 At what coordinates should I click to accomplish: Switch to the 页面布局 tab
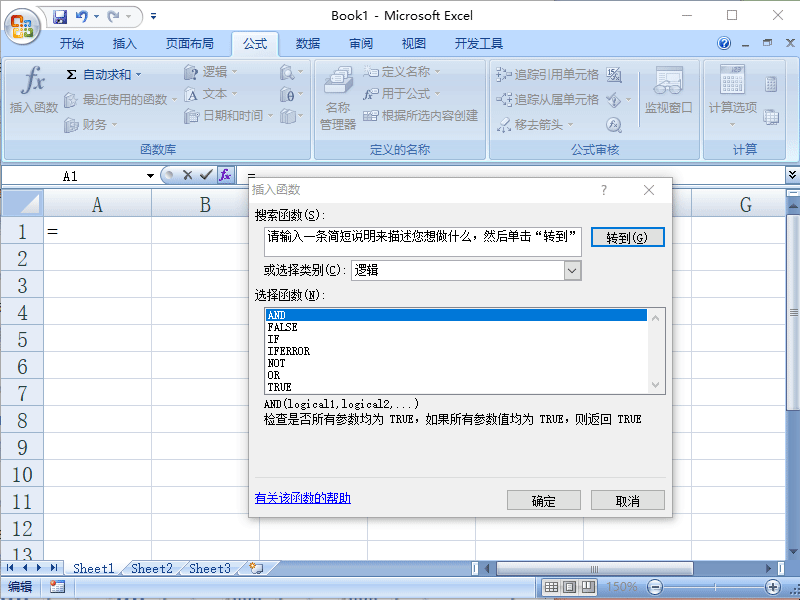(189, 44)
